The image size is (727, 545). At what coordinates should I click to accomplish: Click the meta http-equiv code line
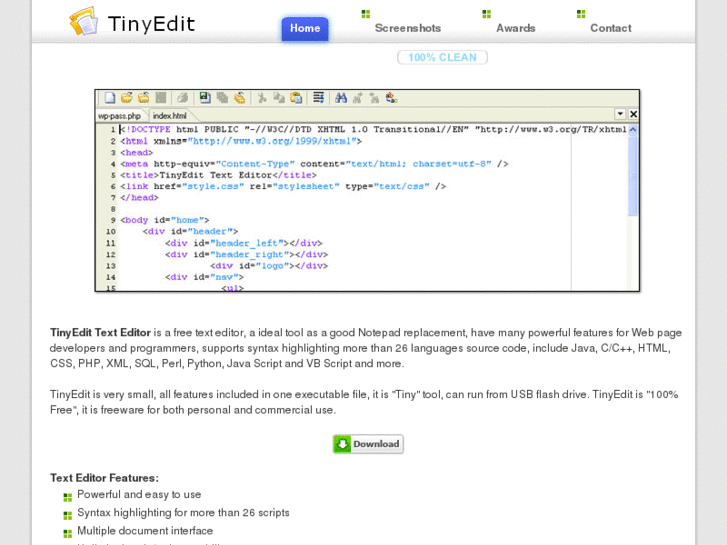[x=314, y=164]
